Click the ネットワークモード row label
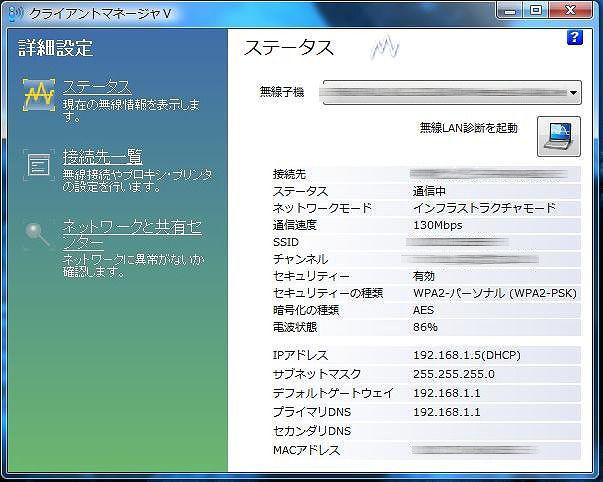 click(322, 208)
